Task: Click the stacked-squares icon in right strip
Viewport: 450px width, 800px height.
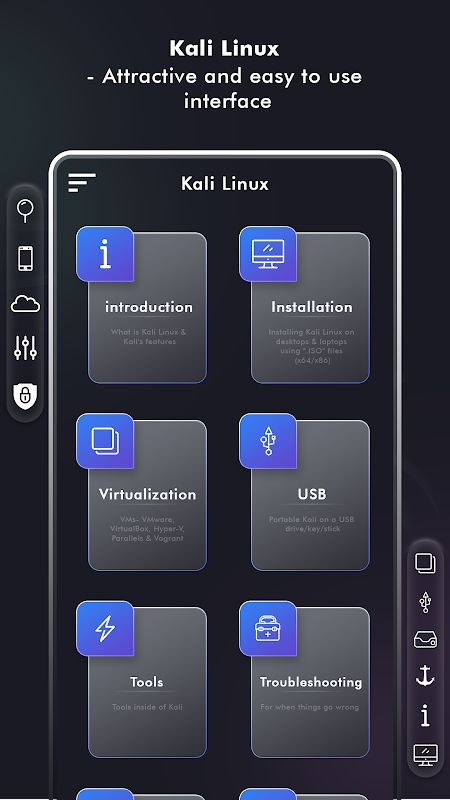Action: click(x=425, y=563)
